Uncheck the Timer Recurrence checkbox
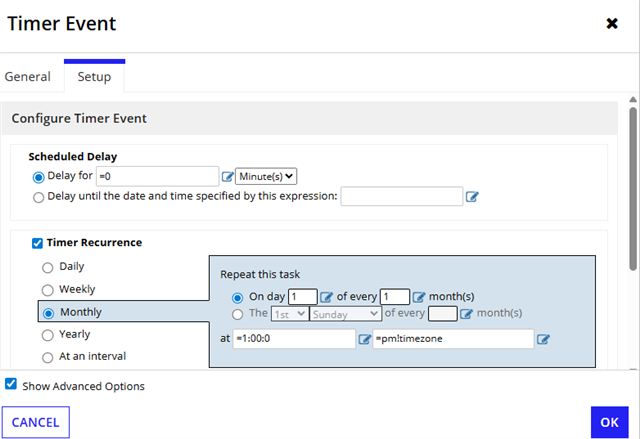640x439 pixels. coord(38,243)
